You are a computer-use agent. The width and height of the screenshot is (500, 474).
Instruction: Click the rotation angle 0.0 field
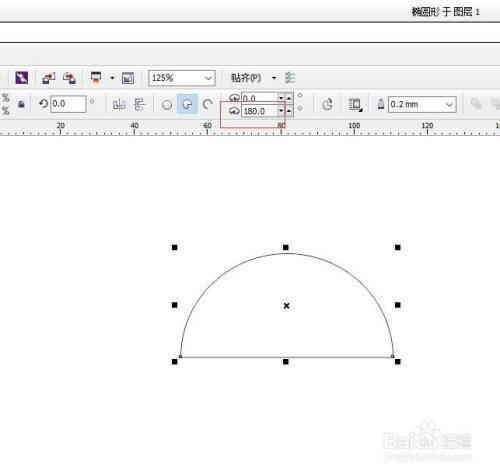68,104
